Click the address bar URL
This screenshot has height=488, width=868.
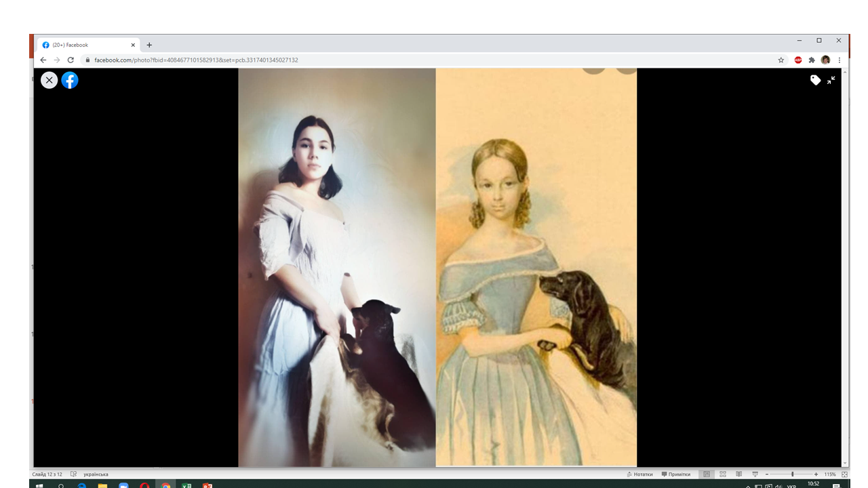coord(196,60)
